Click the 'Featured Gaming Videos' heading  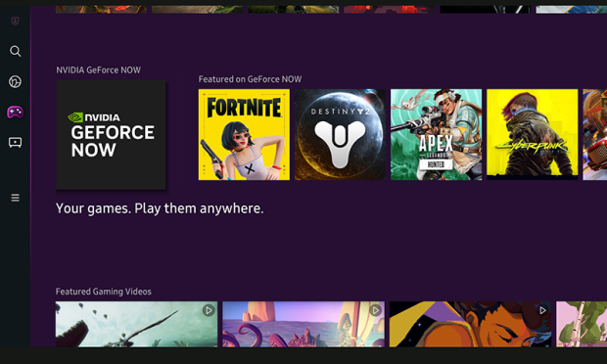(104, 292)
